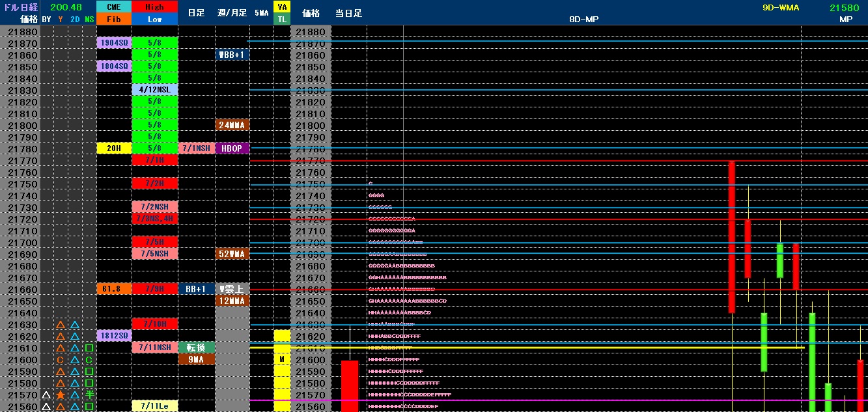Click the orange triangle in the 21590 row

[x=61, y=372]
